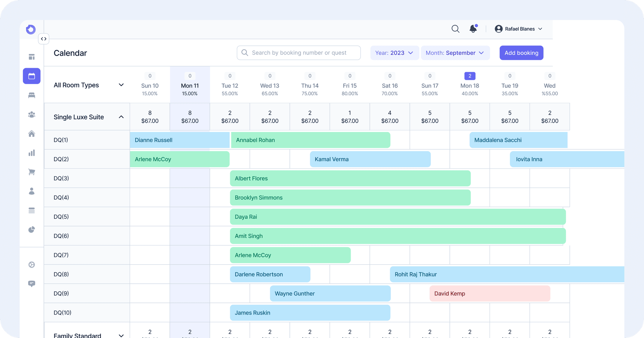The image size is (644, 338).
Task: Select the Tue 12 day column header
Action: coord(230,85)
